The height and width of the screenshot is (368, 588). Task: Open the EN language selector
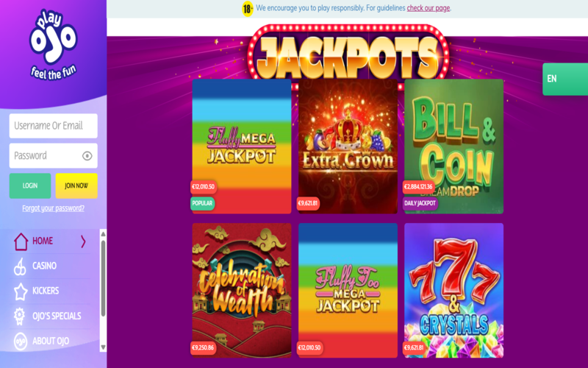click(x=565, y=79)
